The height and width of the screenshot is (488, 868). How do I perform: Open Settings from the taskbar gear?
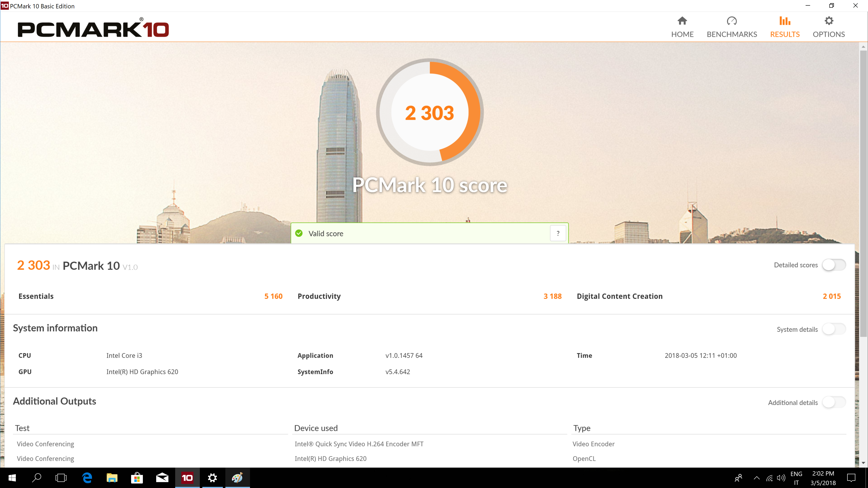point(212,478)
